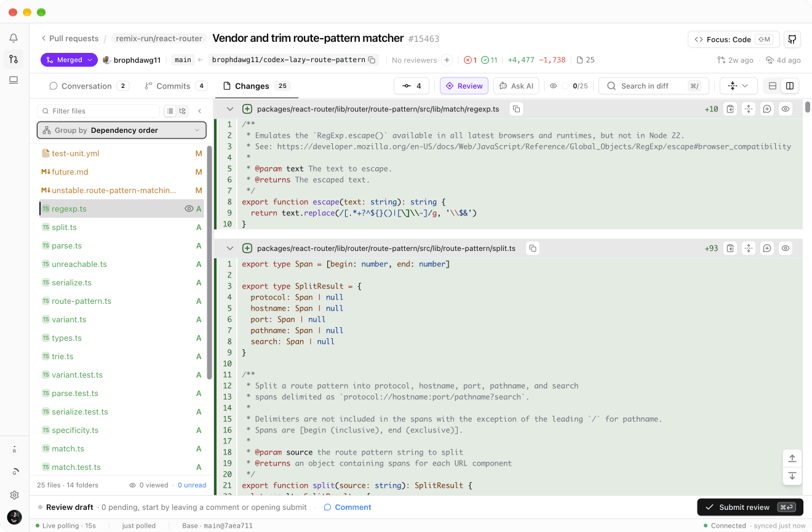This screenshot has width=812, height=532.
Task: Click the Review button
Action: (464, 86)
